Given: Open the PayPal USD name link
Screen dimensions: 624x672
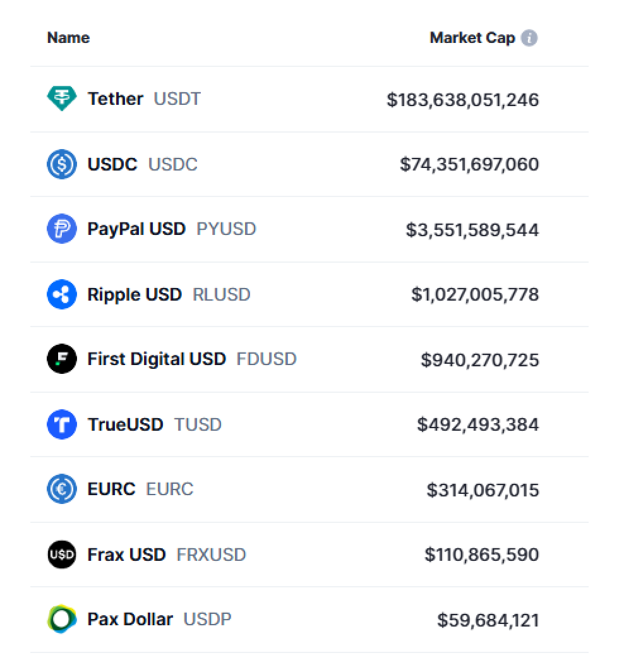Looking at the screenshot, I should pyautogui.click(x=136, y=229).
